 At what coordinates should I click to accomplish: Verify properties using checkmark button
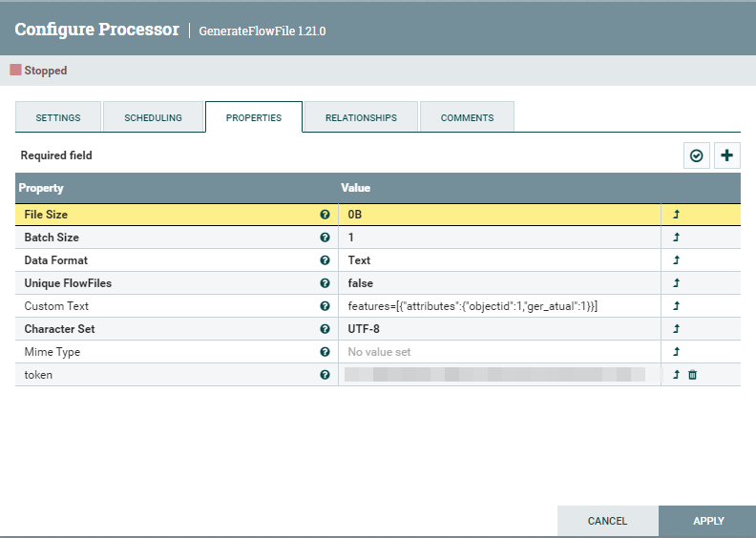[697, 155]
